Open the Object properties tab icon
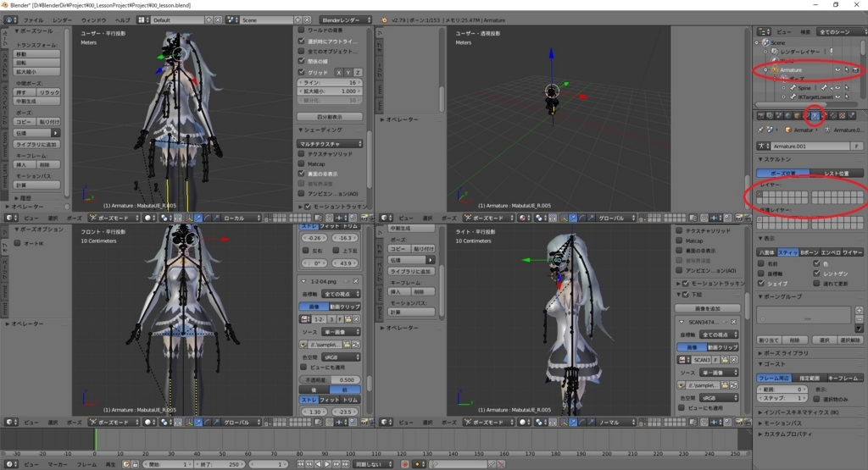This screenshot has width=868, height=470. (797, 115)
